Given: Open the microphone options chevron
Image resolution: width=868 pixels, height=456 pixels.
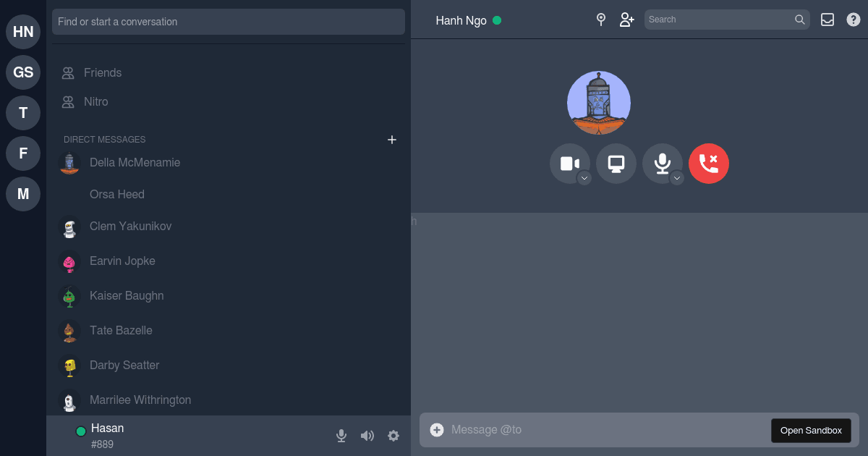Looking at the screenshot, I should coord(676,177).
